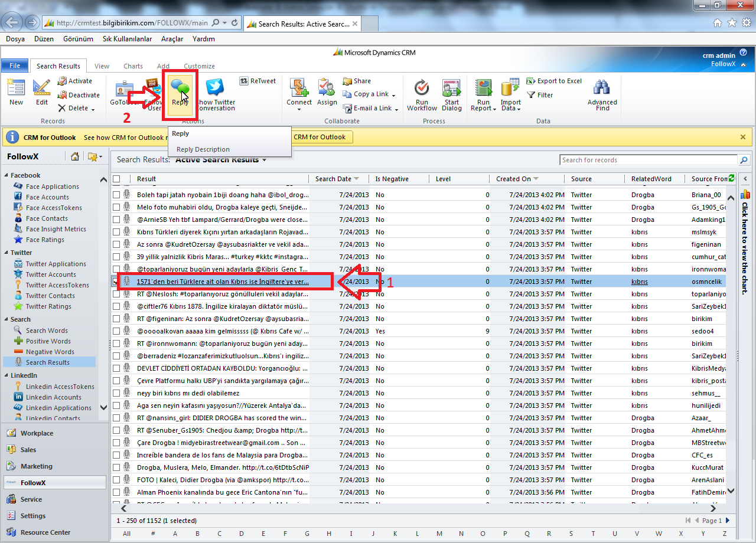Open the Marketing area
756x543 pixels.
click(x=36, y=466)
